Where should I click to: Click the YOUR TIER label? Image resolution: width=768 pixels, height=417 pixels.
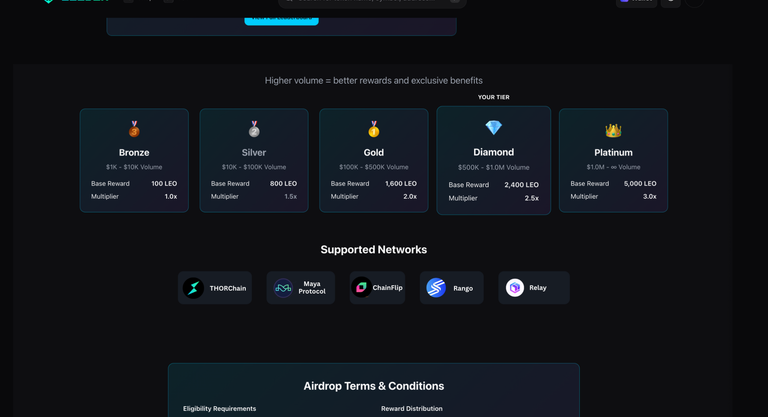[494, 97]
